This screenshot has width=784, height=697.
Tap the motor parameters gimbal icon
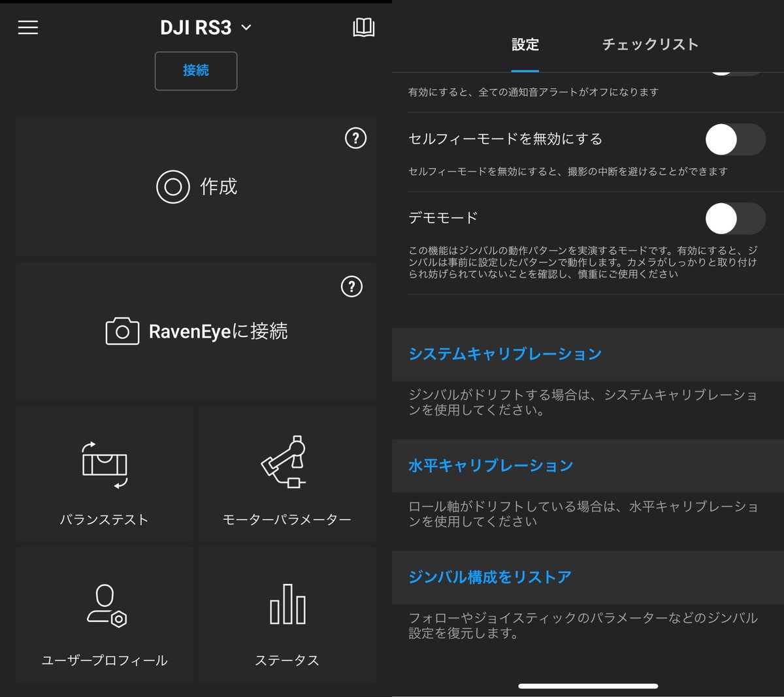(x=284, y=461)
